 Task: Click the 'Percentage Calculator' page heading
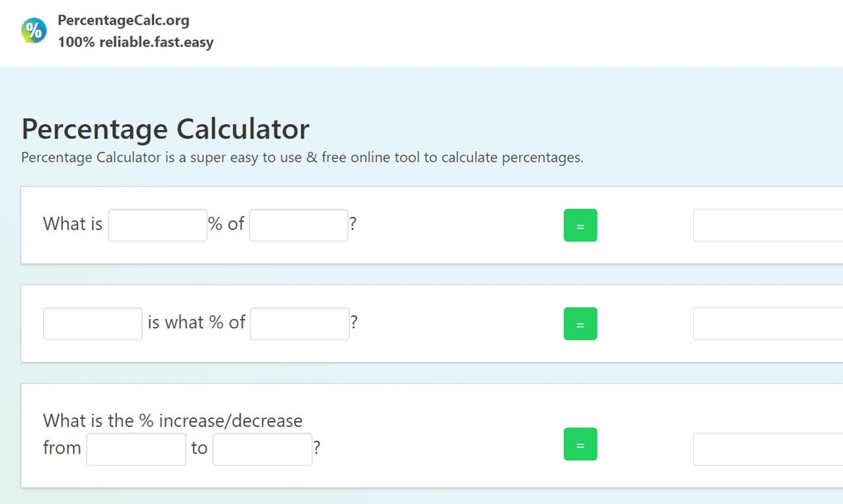[x=165, y=129]
